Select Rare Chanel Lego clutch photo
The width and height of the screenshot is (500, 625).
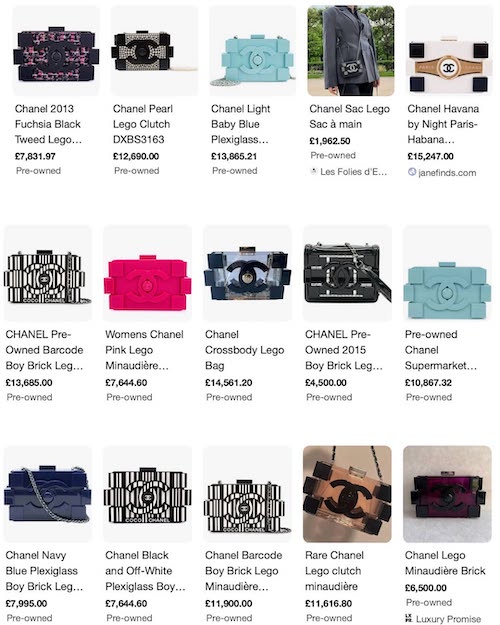tap(347, 494)
